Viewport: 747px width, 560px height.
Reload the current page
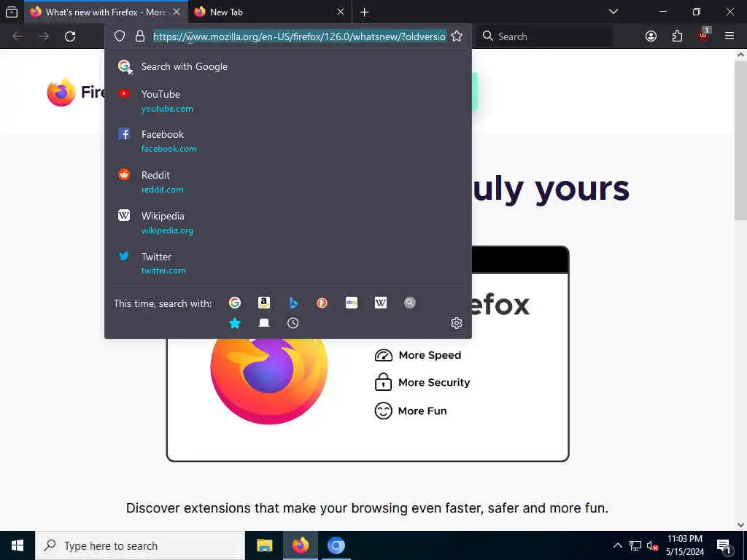tap(70, 36)
